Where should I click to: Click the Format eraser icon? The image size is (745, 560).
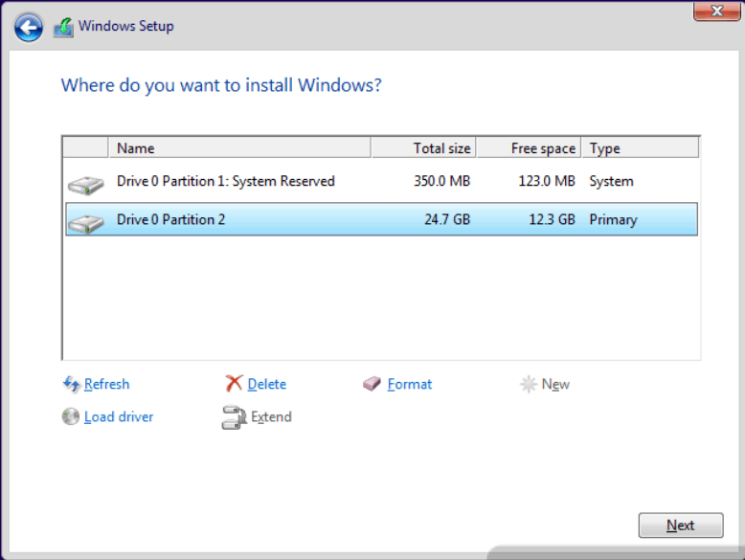coord(372,384)
